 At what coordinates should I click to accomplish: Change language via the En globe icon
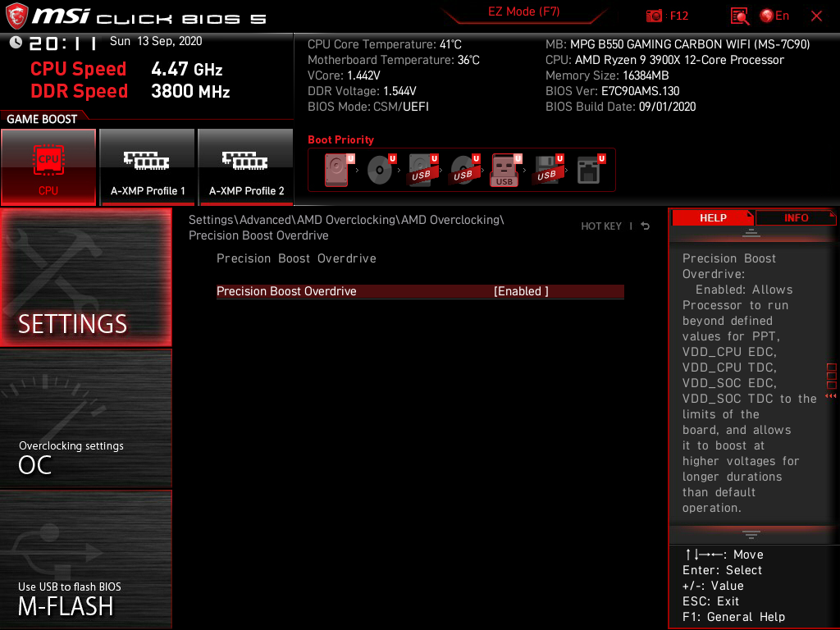[774, 16]
